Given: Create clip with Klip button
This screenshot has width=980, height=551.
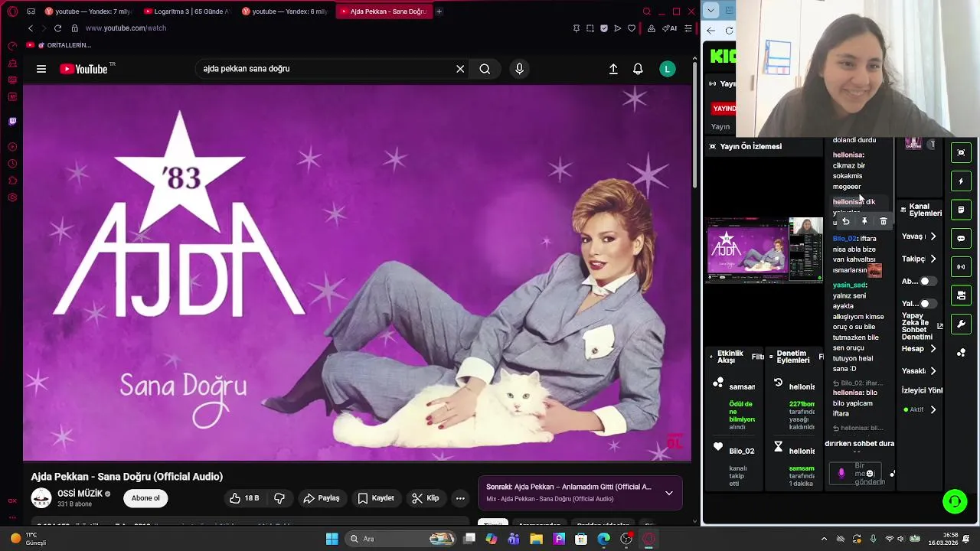Looking at the screenshot, I should tap(425, 498).
